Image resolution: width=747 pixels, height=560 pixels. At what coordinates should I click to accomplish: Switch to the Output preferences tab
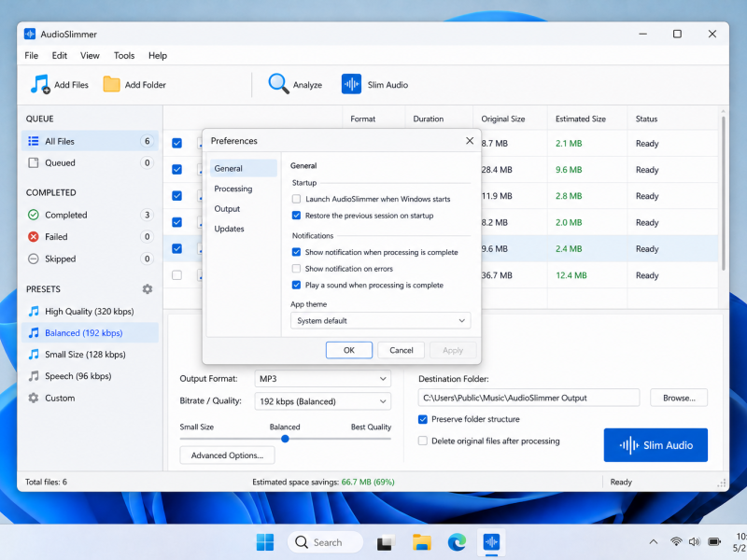pyautogui.click(x=243, y=208)
